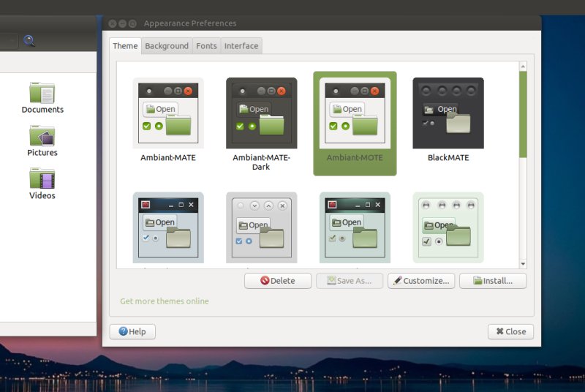The image size is (585, 392).
Task: Minimize the Appearance Preferences window
Action: tap(122, 23)
